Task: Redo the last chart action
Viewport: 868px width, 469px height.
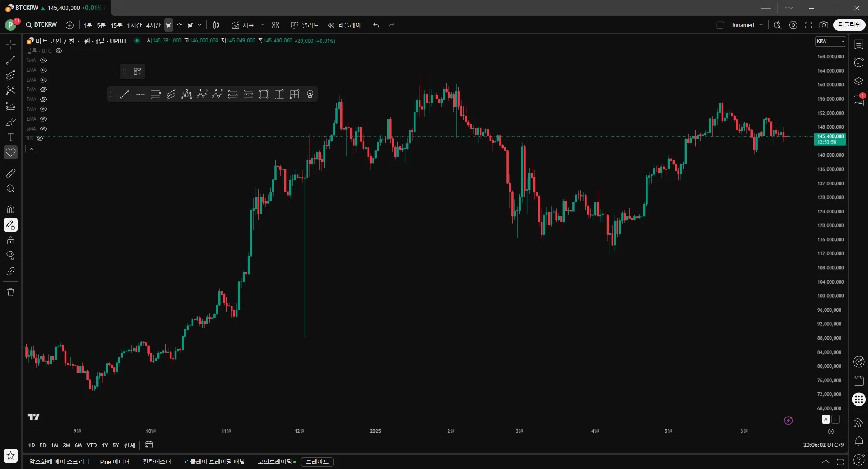Action: (x=392, y=25)
